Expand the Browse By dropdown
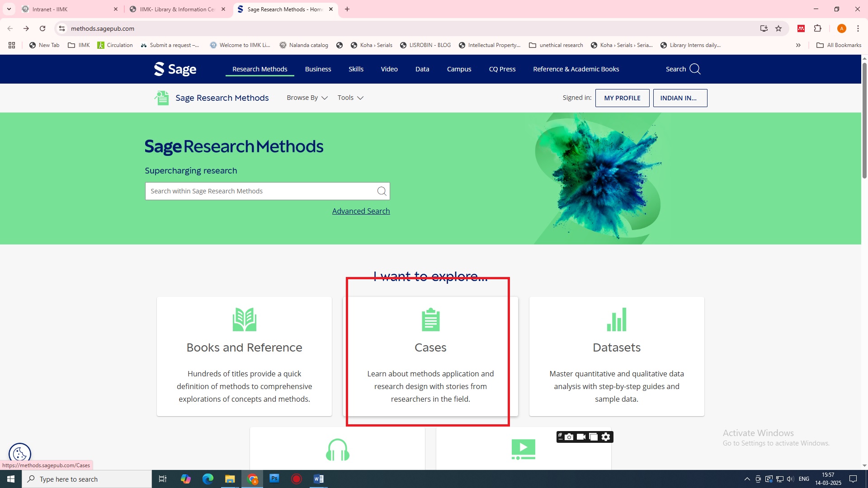The image size is (868, 488). [307, 98]
